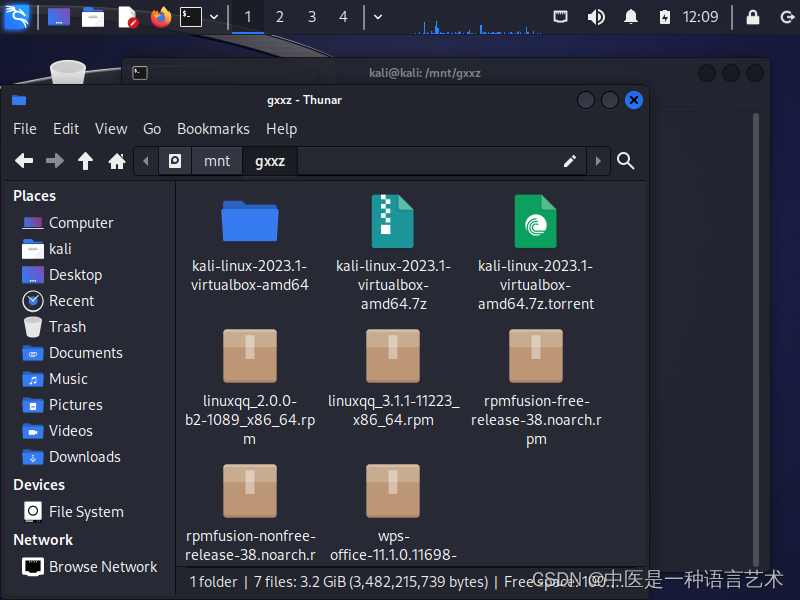Click the show desktop panel icon

(x=59, y=17)
